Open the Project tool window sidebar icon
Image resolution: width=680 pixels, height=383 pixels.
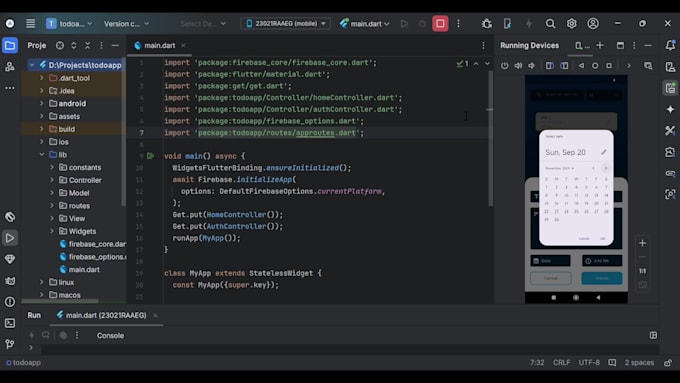tap(10, 45)
